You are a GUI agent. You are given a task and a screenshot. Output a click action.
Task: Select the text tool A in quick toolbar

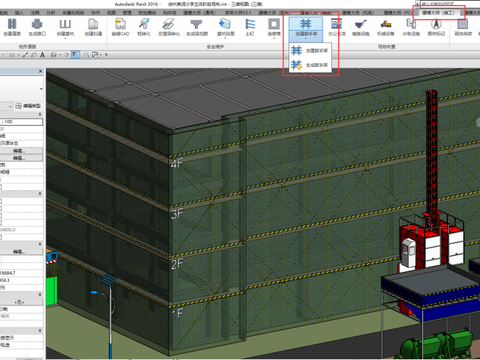43,55
